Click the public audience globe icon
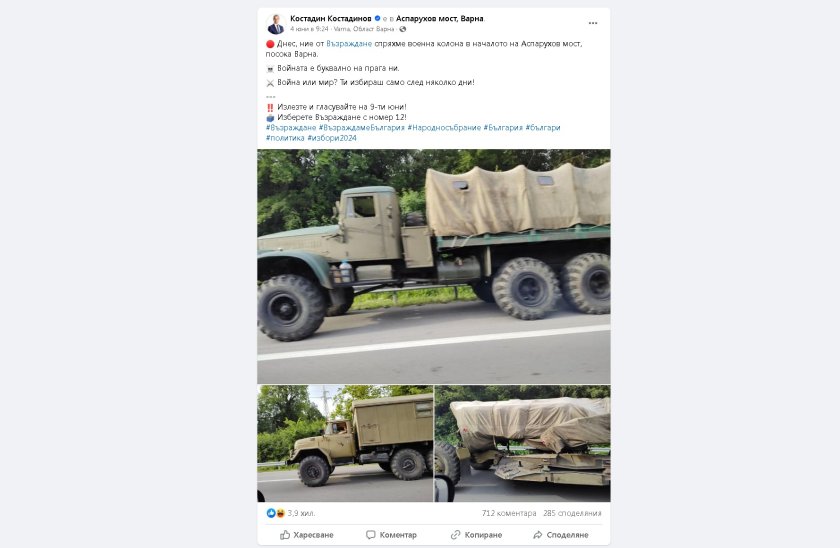840x548 pixels. pos(402,29)
